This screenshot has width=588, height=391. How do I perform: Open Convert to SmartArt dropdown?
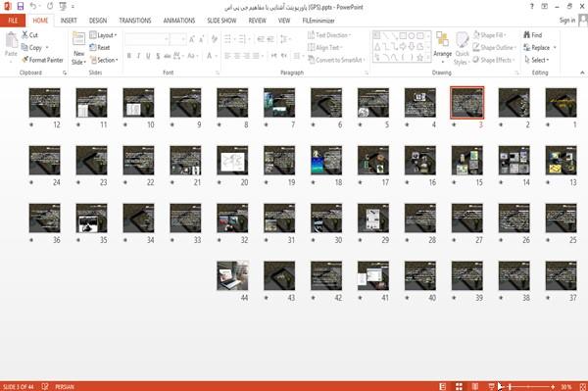tap(336, 60)
